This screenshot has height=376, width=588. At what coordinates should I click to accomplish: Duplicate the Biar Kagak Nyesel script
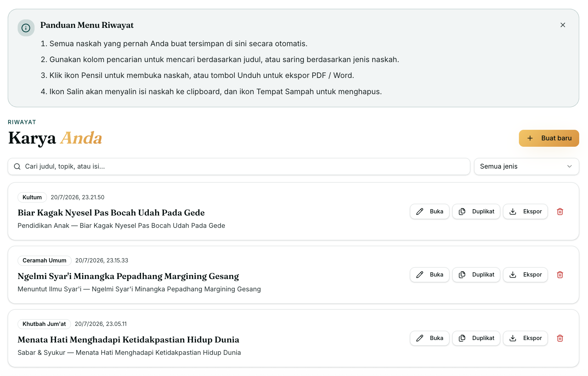[x=476, y=212]
